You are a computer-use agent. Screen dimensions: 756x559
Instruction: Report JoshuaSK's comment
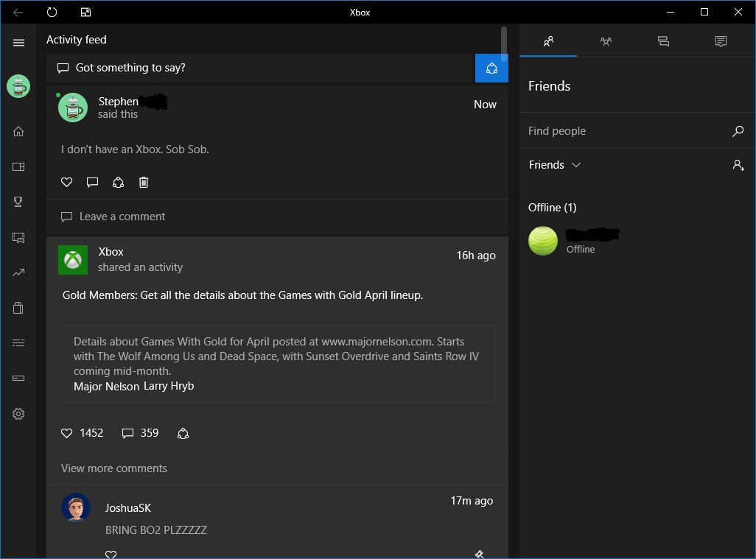479,554
